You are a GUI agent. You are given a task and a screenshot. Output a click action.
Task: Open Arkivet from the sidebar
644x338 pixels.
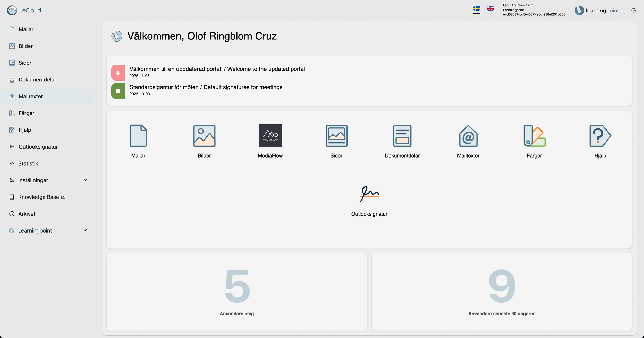coord(27,214)
